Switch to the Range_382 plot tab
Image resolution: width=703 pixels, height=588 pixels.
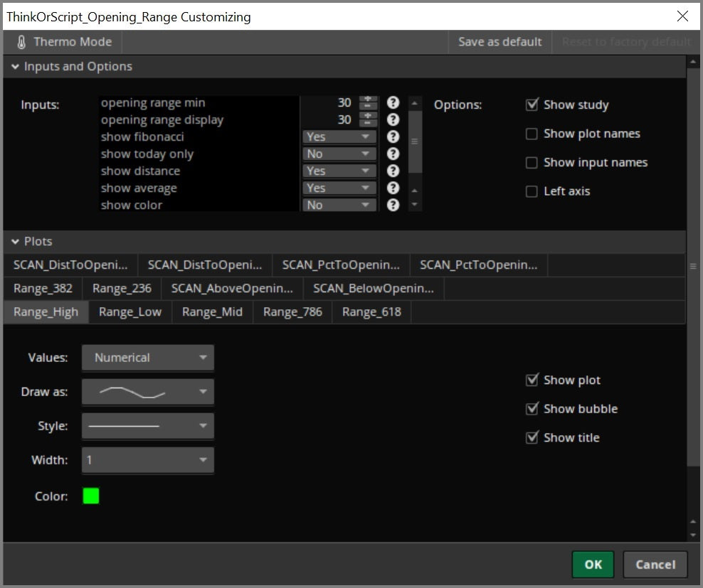pos(43,288)
